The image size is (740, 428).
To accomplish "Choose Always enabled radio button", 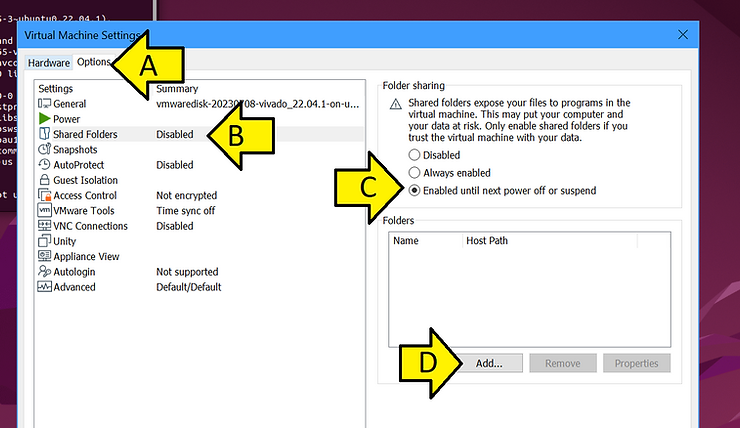I will coord(414,173).
